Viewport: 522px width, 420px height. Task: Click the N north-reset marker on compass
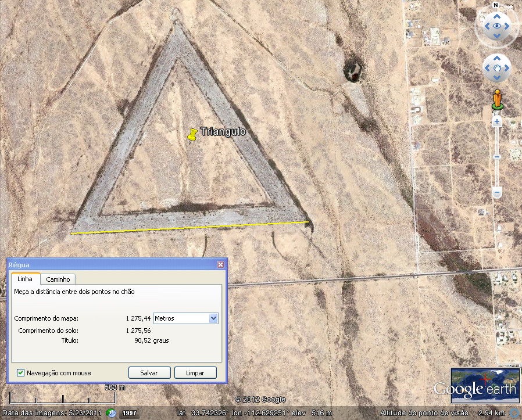(x=496, y=5)
